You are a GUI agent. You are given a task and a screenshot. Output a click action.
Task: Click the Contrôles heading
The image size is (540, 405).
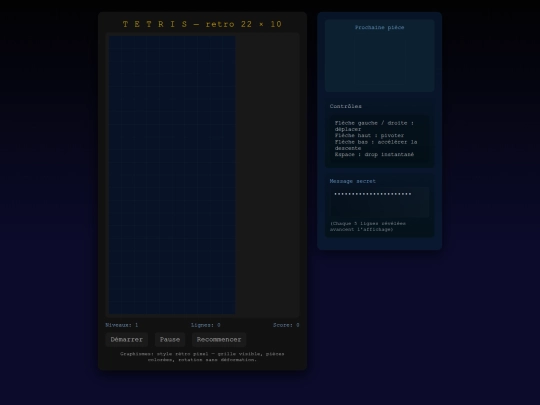pos(345,106)
